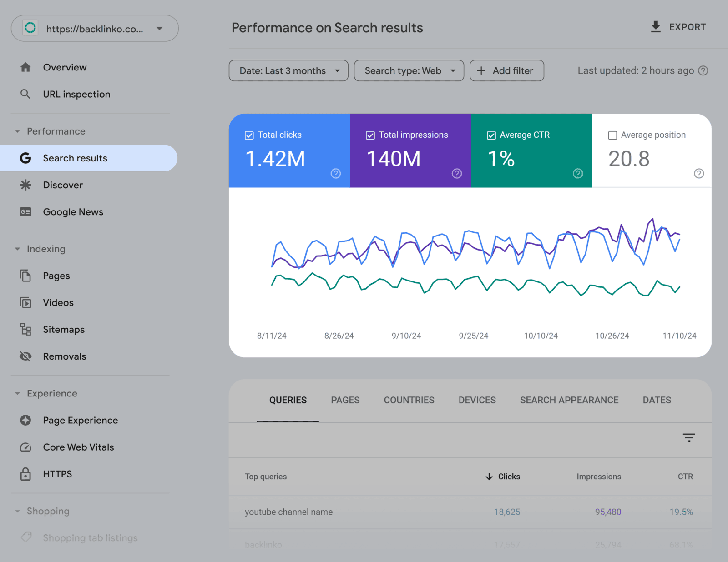Switch to the Pages tab

click(345, 400)
